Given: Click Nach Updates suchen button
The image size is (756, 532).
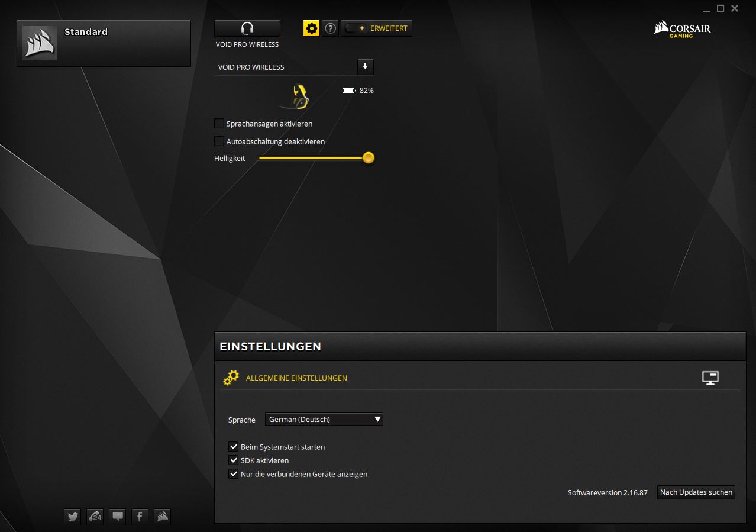Looking at the screenshot, I should coord(696,492).
